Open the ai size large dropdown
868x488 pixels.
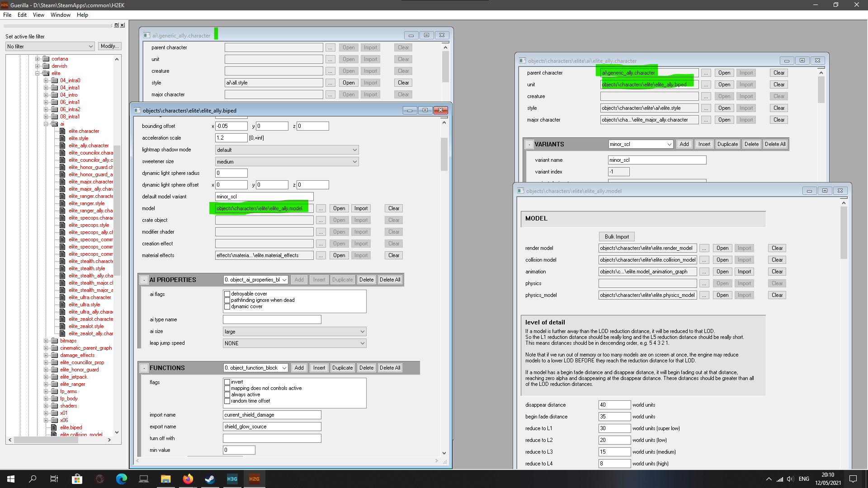click(x=294, y=332)
